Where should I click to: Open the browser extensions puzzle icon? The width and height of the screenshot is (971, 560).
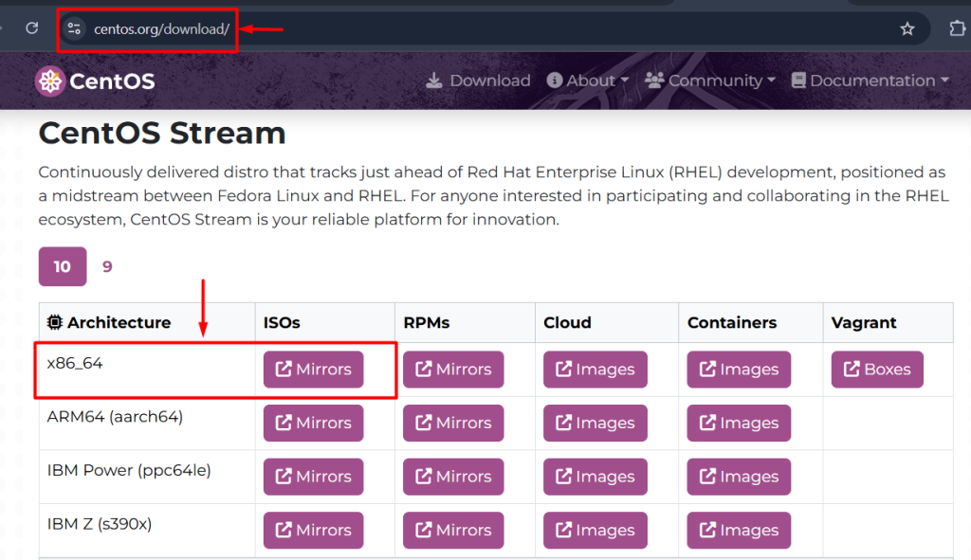click(x=957, y=28)
